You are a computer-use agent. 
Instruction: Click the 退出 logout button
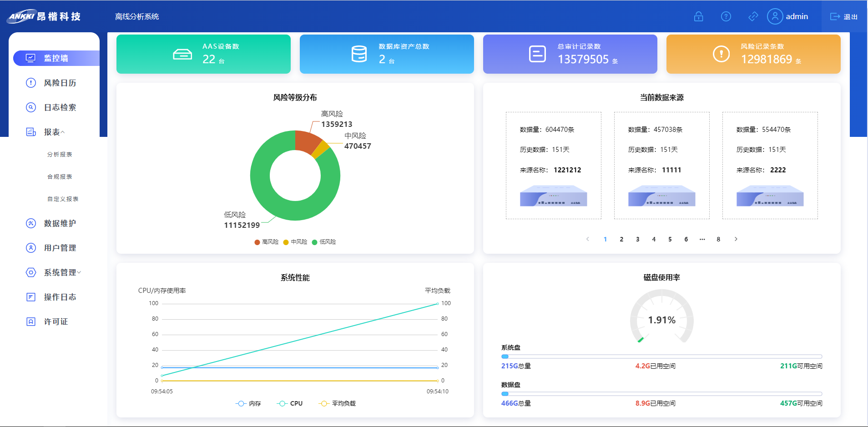click(x=844, y=17)
